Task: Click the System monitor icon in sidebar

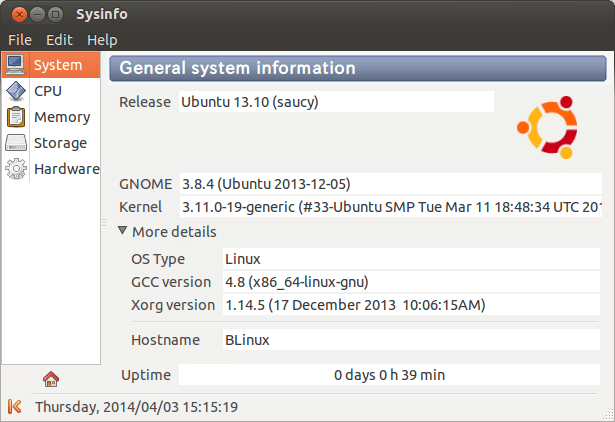Action: click(x=15, y=65)
